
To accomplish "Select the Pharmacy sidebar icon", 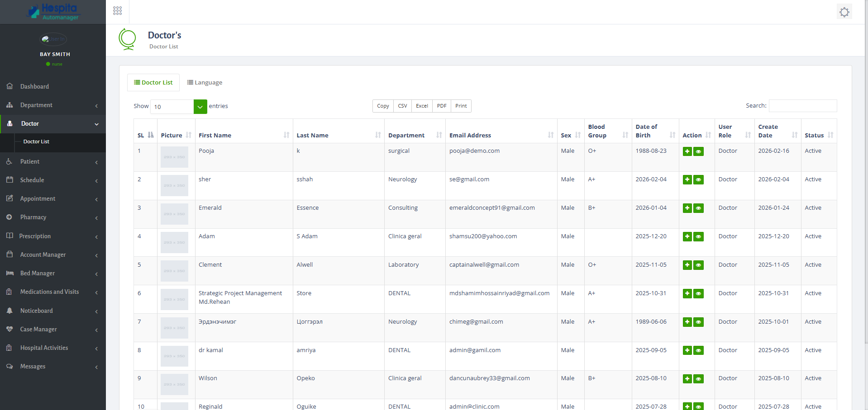I will [x=10, y=217].
